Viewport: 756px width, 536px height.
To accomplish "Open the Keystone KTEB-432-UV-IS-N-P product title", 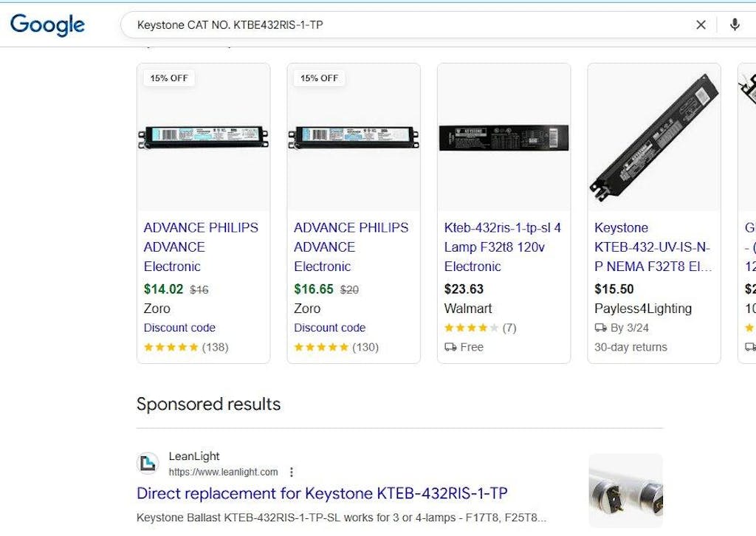I will [x=653, y=247].
